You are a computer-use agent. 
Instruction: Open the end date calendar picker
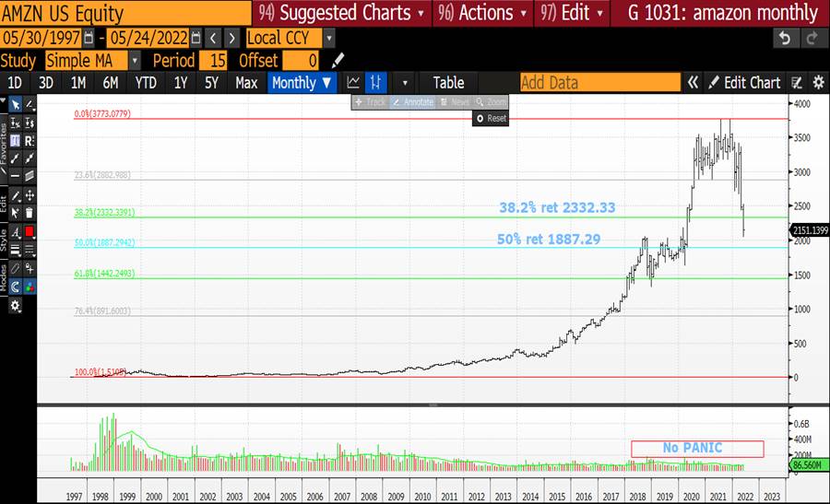(196, 38)
